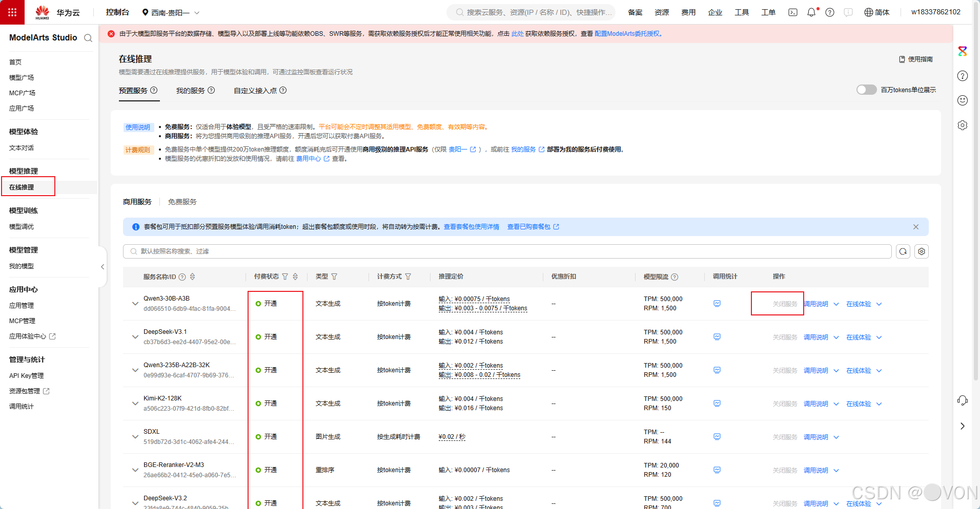Expand the SDXL row
Screen dimensions: 980x509
click(135, 437)
